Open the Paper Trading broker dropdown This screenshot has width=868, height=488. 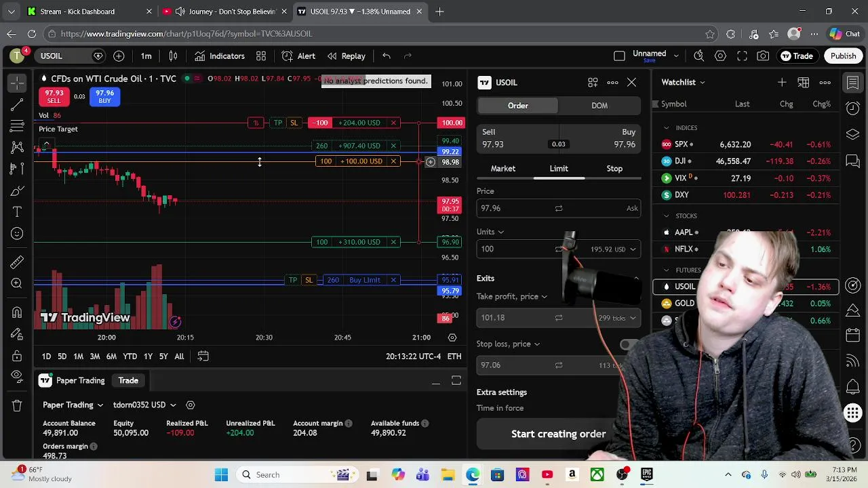73,405
